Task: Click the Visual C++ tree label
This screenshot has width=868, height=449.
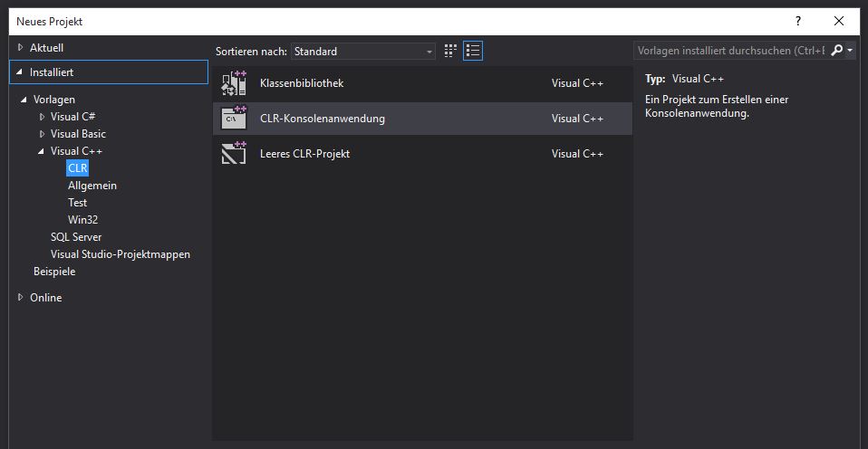Action: (x=76, y=151)
